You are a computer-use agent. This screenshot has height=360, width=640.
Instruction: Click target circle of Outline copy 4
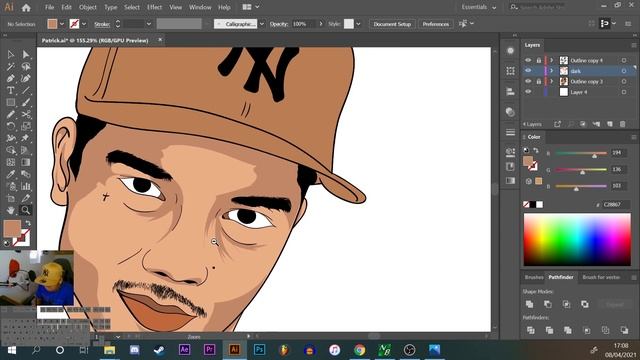pyautogui.click(x=624, y=60)
